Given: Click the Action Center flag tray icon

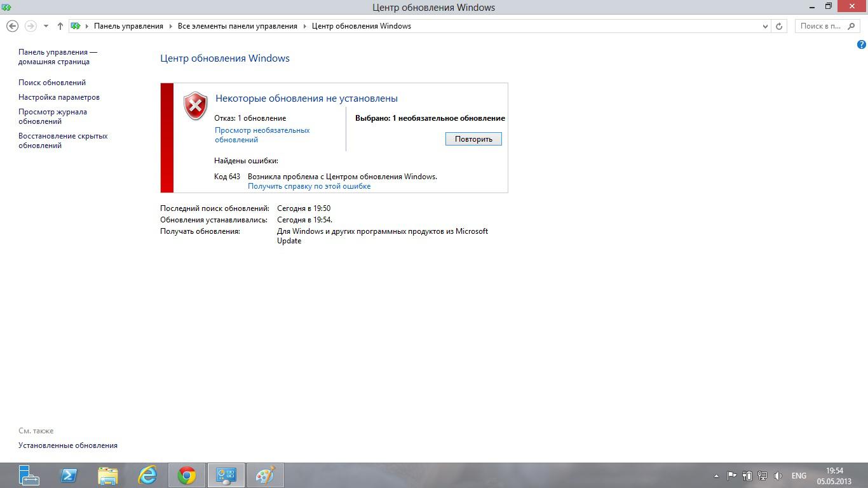Looking at the screenshot, I should point(731,475).
